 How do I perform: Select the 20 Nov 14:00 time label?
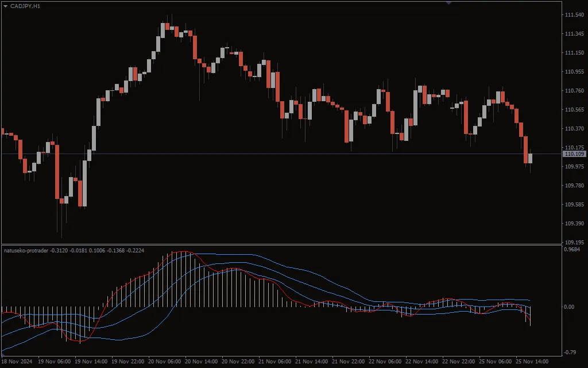[202, 362]
